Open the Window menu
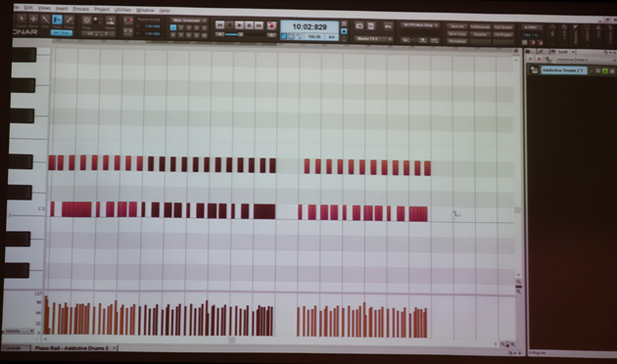Screen dimensions: 617x364 click(145, 10)
